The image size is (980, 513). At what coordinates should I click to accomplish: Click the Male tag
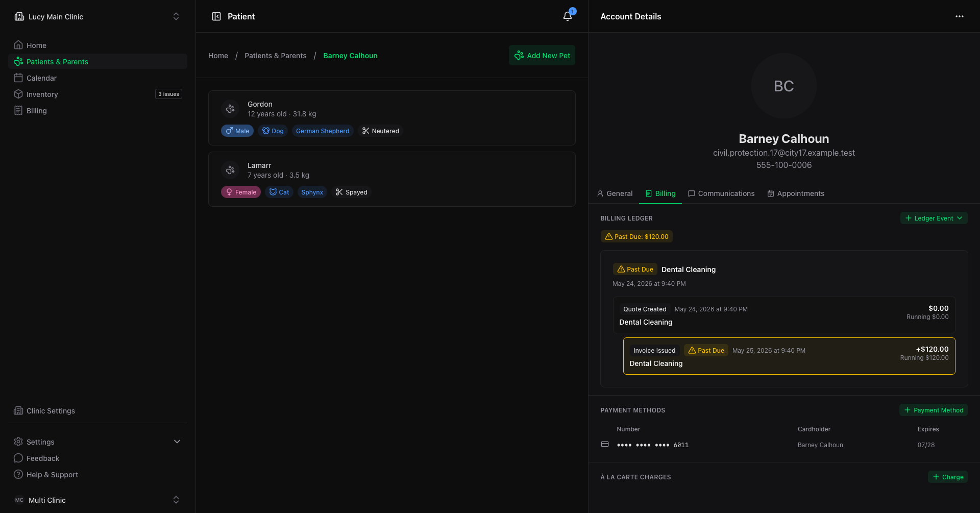click(237, 131)
